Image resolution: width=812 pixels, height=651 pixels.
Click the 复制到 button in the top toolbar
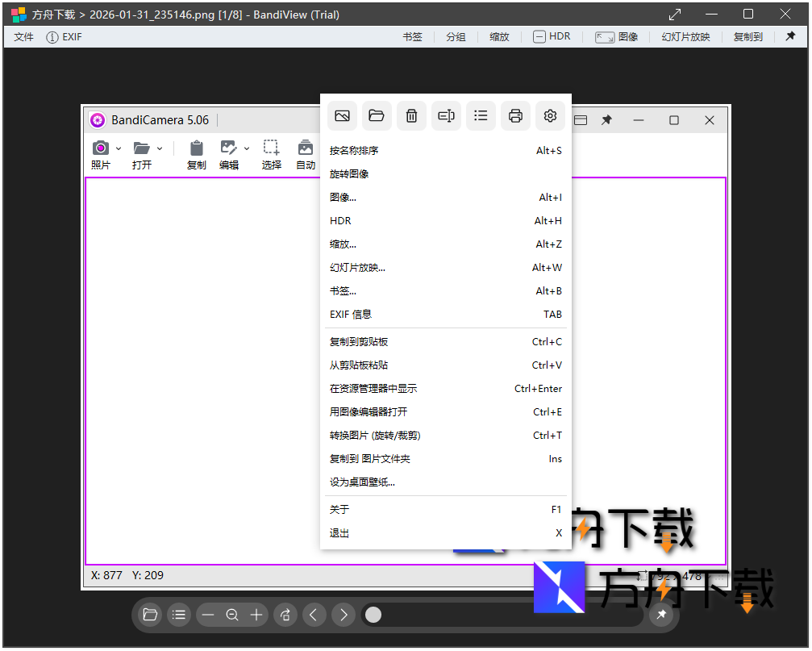tap(747, 36)
